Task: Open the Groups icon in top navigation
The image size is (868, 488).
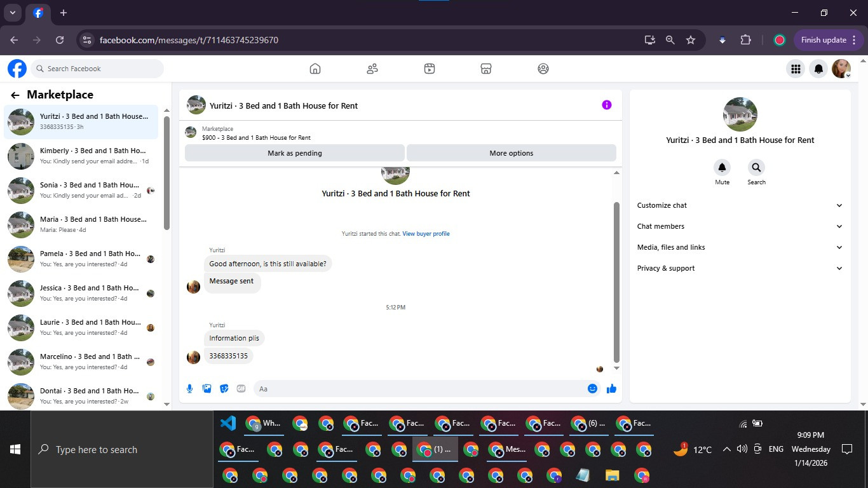Action: point(543,69)
